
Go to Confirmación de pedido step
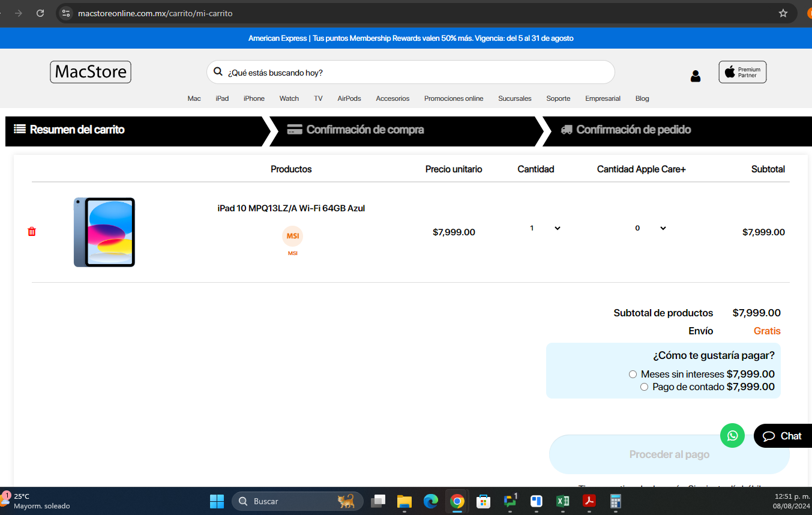(626, 130)
